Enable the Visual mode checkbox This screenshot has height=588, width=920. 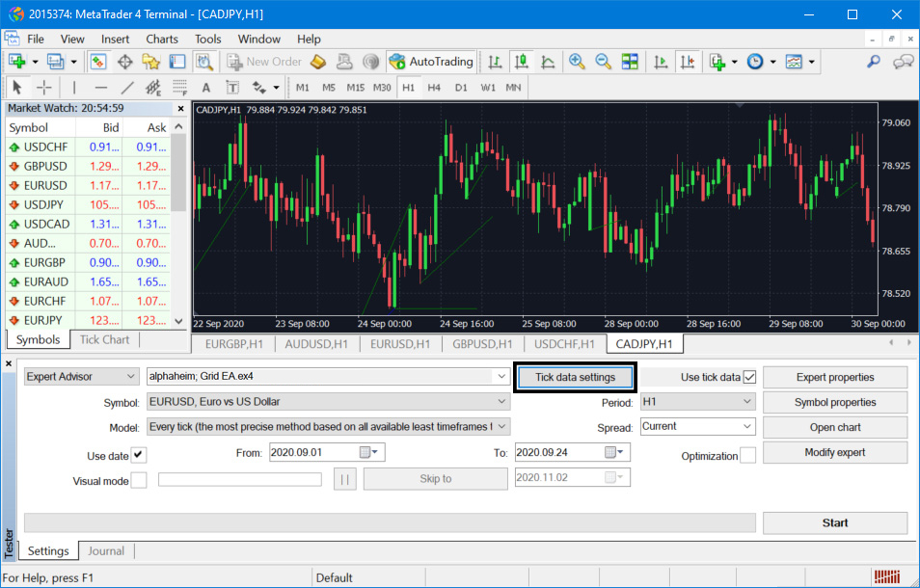point(139,481)
